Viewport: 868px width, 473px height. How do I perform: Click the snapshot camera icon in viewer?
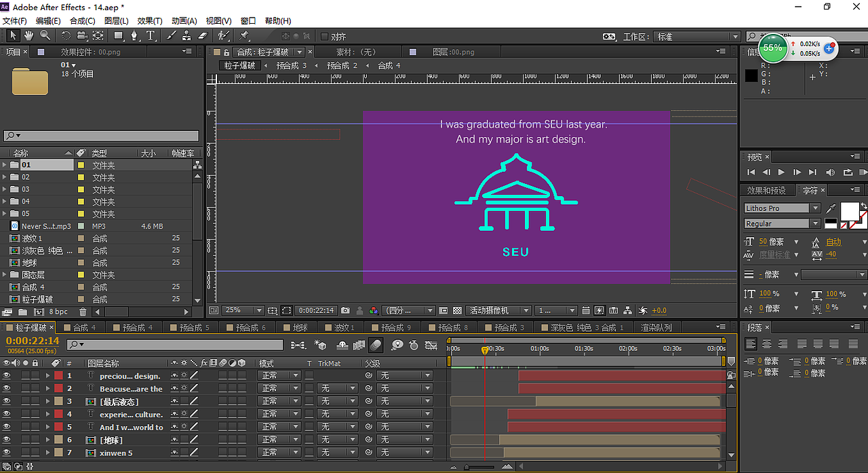pos(345,310)
